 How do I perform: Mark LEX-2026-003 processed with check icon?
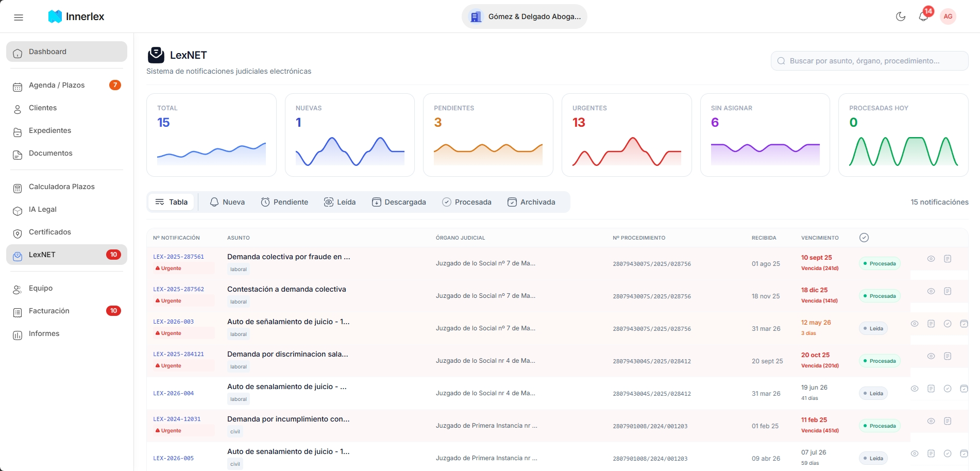click(948, 324)
